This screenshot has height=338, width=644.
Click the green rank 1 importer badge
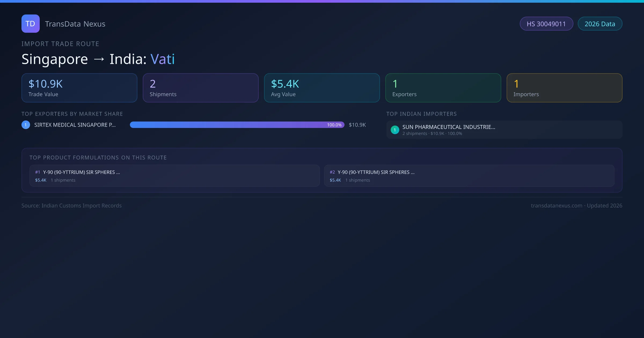coord(395,130)
